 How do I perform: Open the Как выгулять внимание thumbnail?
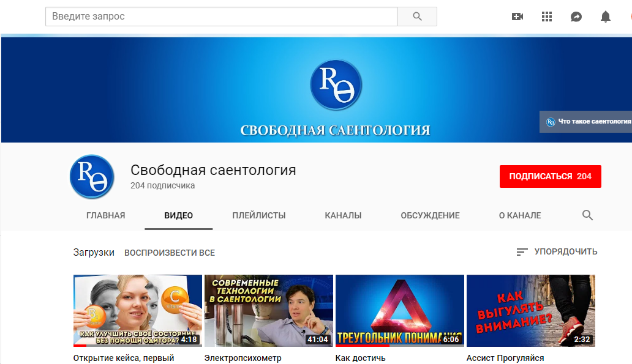531,310
